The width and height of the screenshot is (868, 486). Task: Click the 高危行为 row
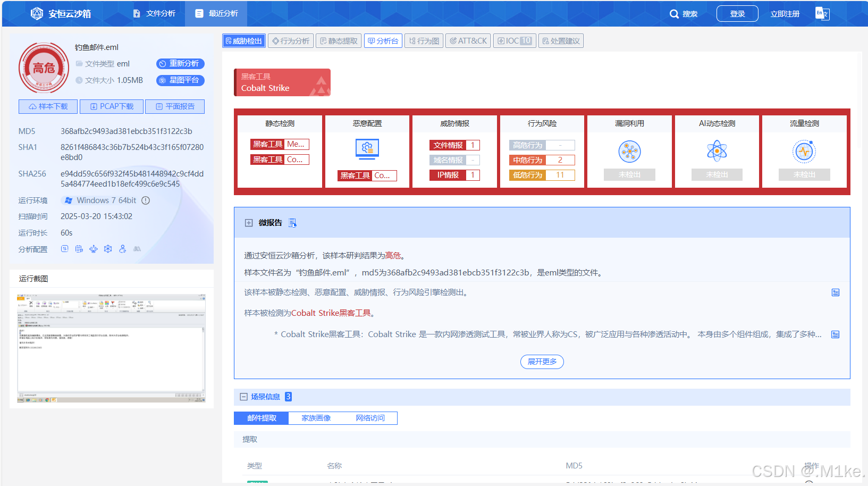coord(542,145)
